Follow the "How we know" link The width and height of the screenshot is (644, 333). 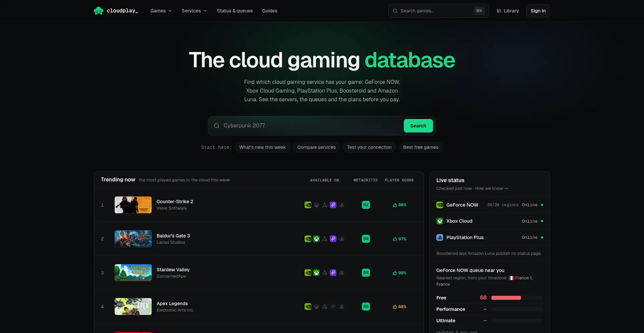tap(491, 188)
